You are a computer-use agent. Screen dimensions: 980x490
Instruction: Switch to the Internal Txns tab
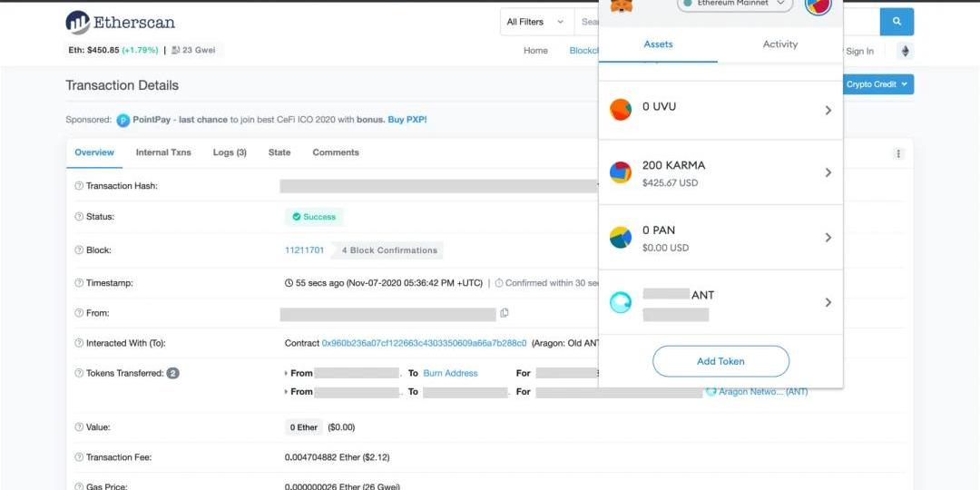click(x=163, y=152)
